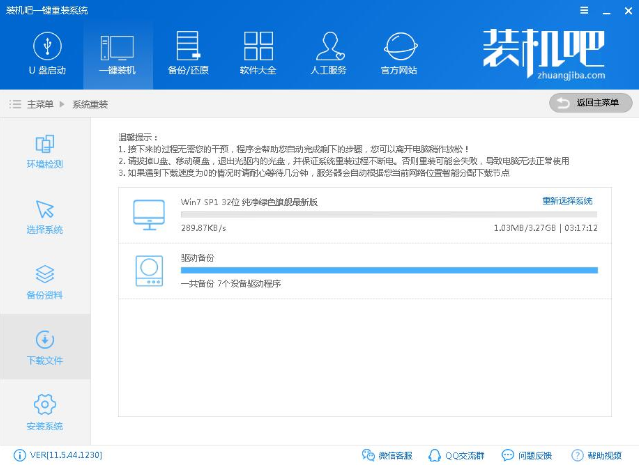The height and width of the screenshot is (468, 640).
Task: Click the 重新选择系统 reselect system link
Action: [x=567, y=201]
